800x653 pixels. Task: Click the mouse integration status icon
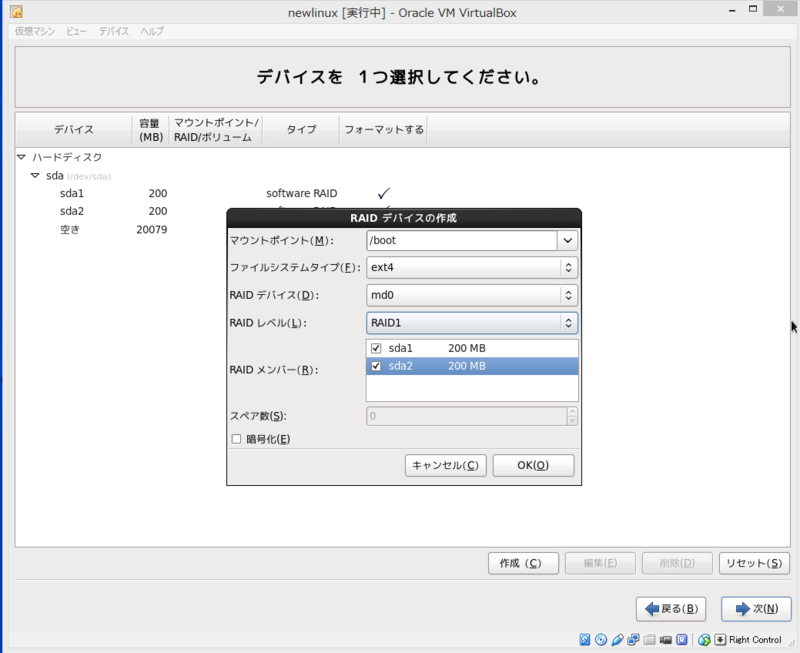[x=704, y=640]
